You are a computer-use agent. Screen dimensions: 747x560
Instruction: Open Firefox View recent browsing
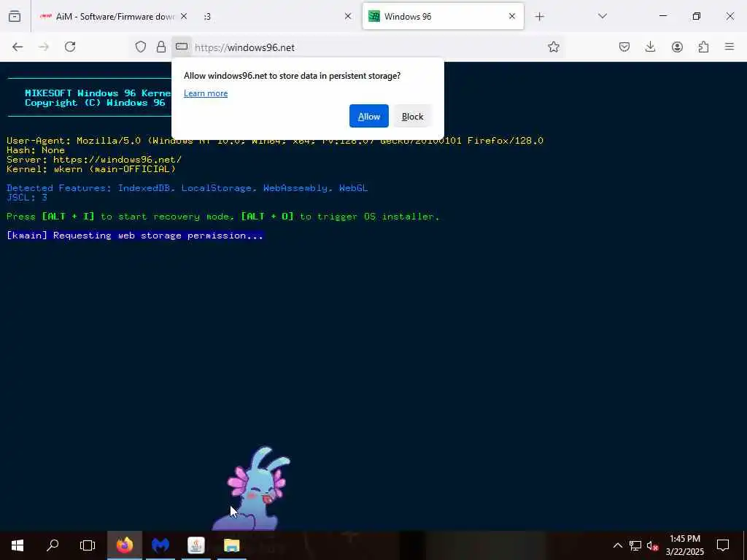[15, 16]
